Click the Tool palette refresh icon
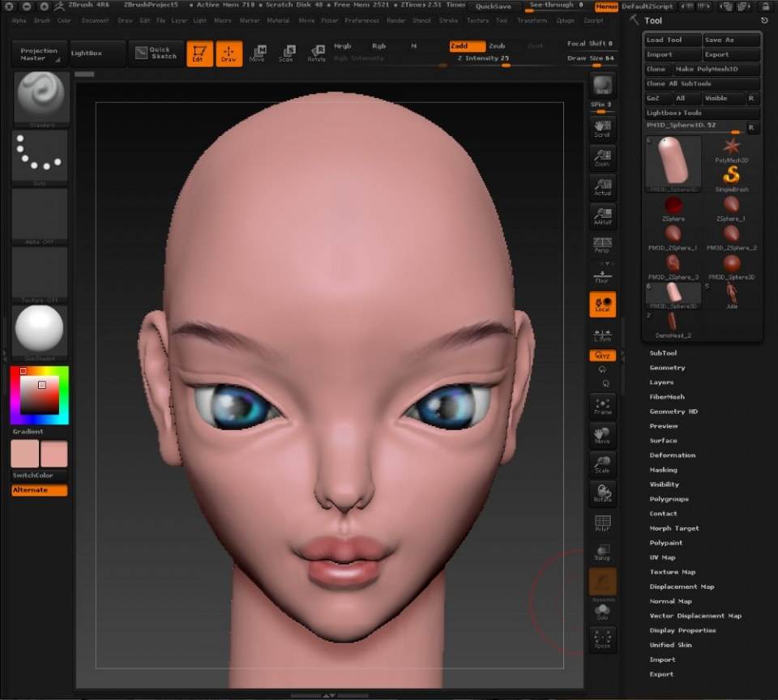The width and height of the screenshot is (778, 700). point(764,20)
